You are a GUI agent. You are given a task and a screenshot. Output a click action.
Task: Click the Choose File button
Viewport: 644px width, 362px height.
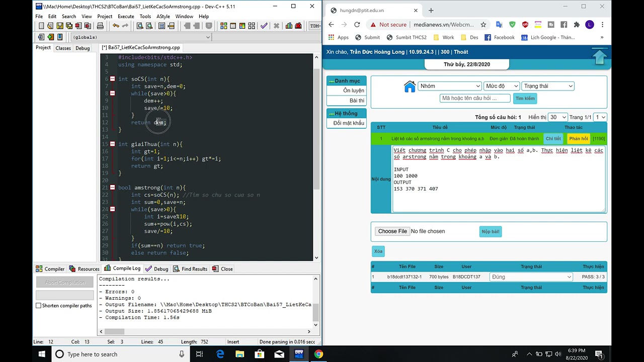[392, 231]
